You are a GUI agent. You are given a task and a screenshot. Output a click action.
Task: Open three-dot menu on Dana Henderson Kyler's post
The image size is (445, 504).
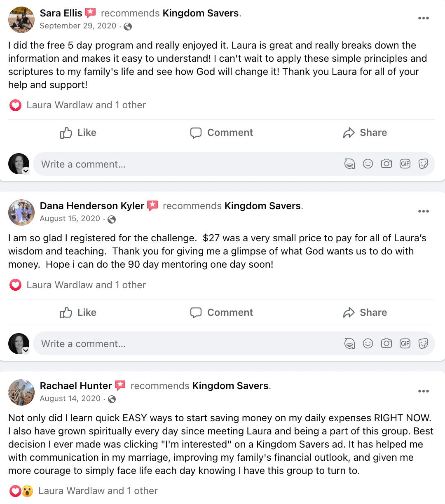(423, 211)
